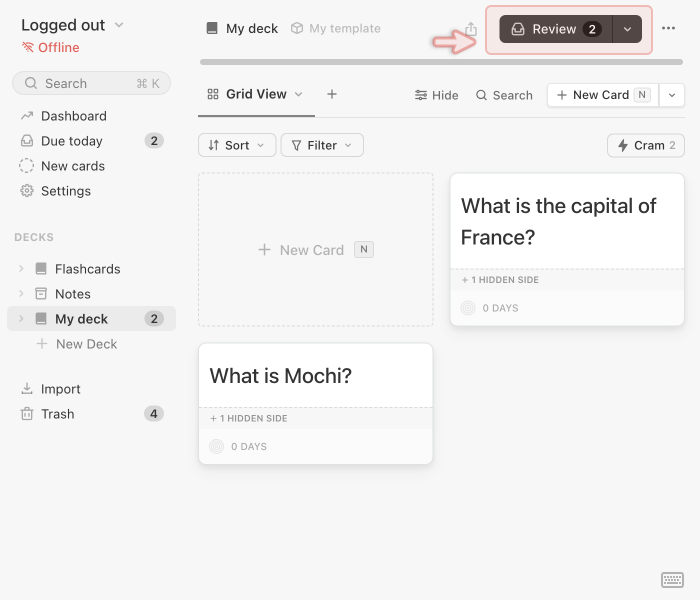
Task: Switch to the Grid View tab
Action: tap(255, 94)
